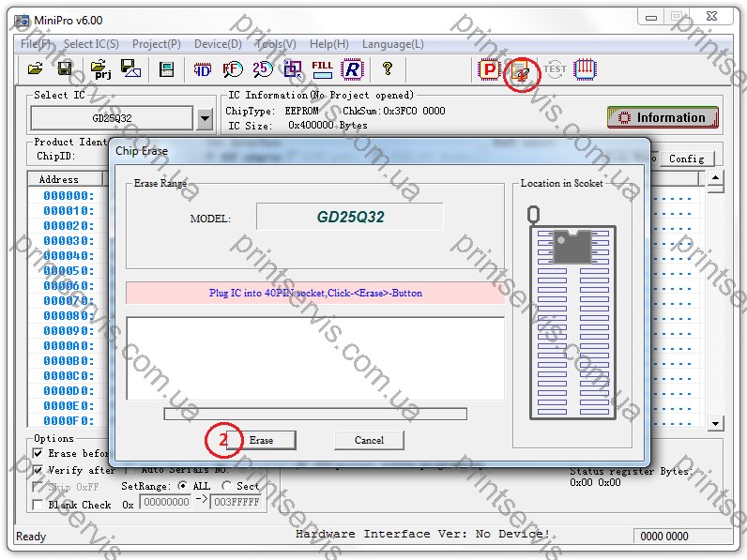Click the R (Read chip) icon
The image size is (747, 560).
(x=352, y=69)
